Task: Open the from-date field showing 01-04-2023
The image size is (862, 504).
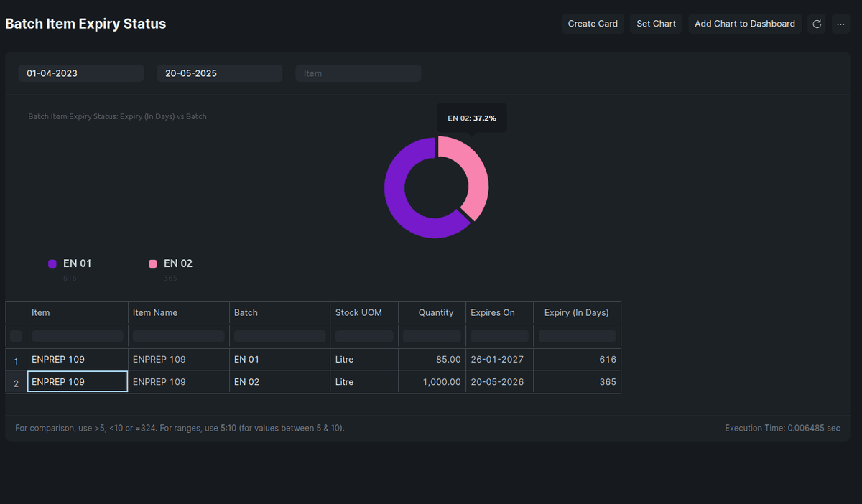Action: pyautogui.click(x=81, y=73)
